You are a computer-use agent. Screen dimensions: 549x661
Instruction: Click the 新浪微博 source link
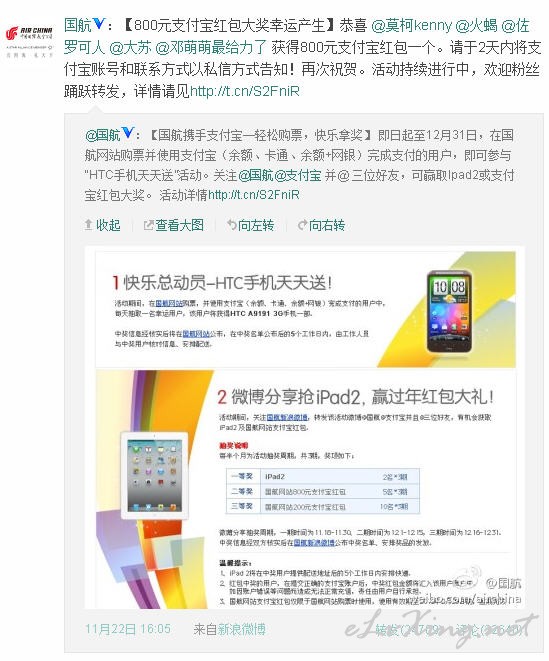tap(241, 629)
